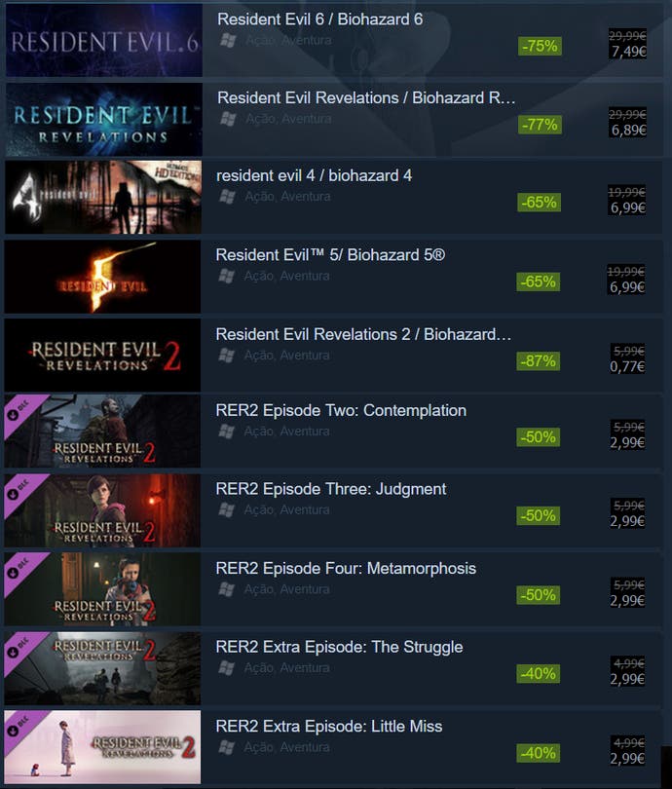Click the Windows icon under Resident Evil 6

[x=228, y=40]
